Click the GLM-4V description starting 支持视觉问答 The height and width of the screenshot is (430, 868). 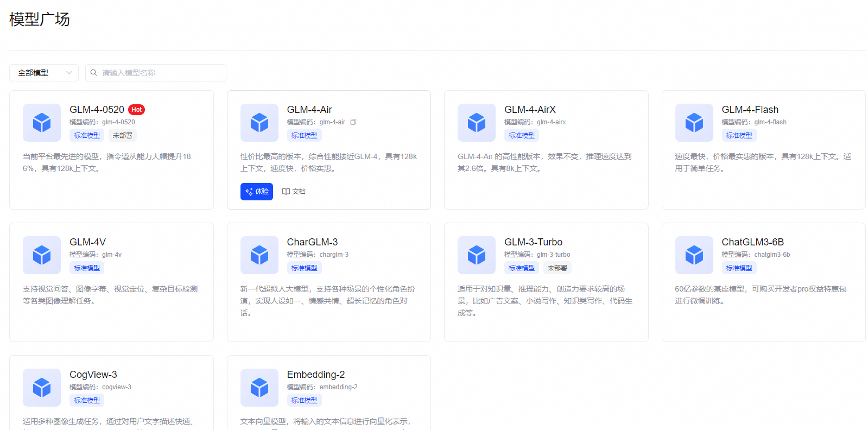tap(110, 295)
